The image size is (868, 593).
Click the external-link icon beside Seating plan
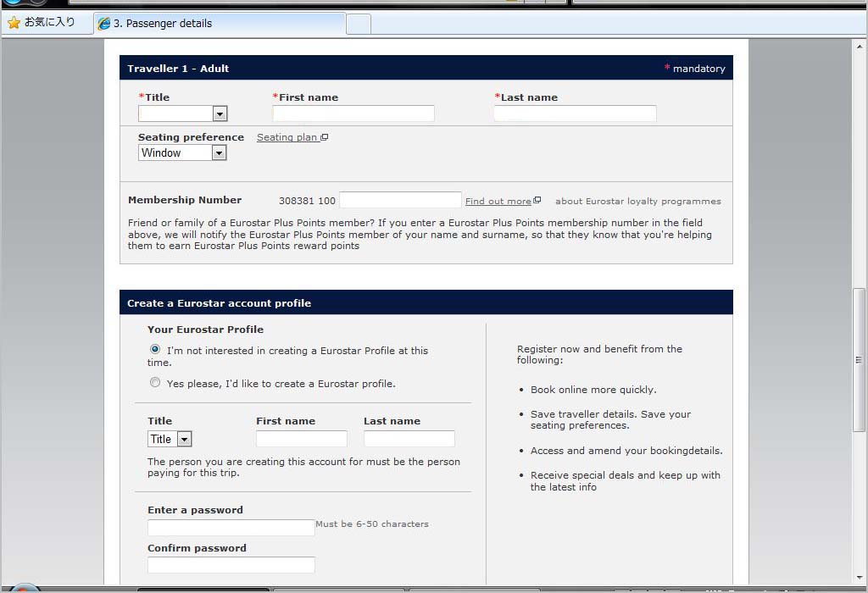click(325, 137)
